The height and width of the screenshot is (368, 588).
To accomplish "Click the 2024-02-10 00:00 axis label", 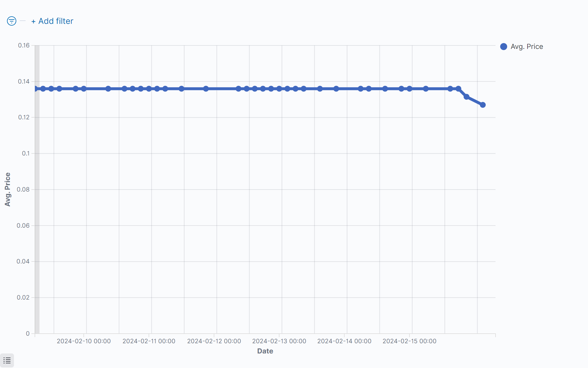I will click(x=84, y=341).
